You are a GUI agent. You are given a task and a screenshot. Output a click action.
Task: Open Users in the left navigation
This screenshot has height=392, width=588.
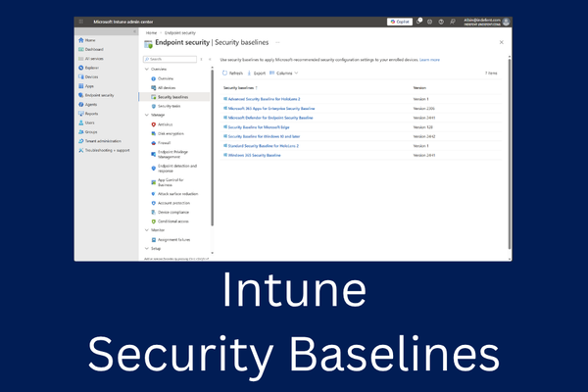click(x=86, y=122)
